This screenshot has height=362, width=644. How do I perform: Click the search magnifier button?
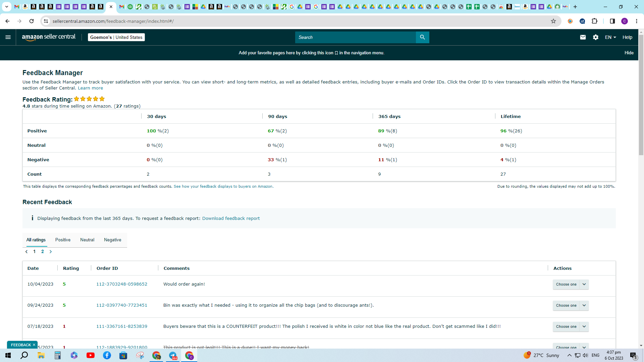pos(422,37)
